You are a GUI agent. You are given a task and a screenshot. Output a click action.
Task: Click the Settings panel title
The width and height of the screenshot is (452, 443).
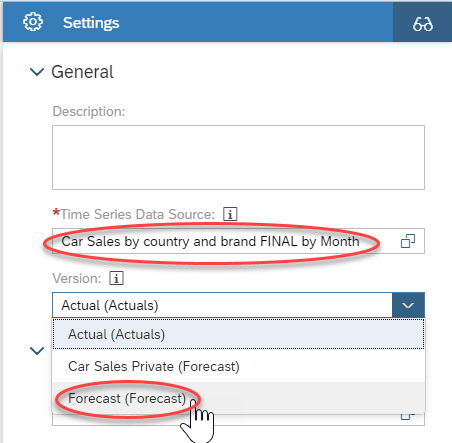(91, 23)
